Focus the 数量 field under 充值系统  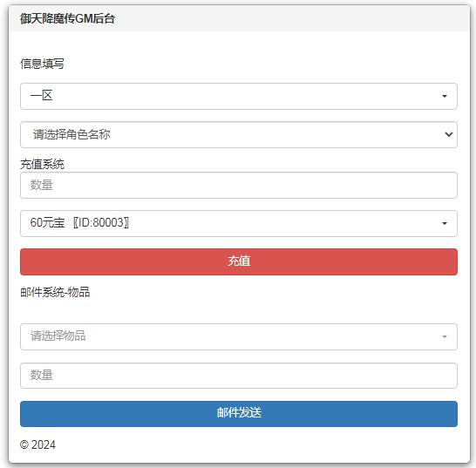[239, 185]
